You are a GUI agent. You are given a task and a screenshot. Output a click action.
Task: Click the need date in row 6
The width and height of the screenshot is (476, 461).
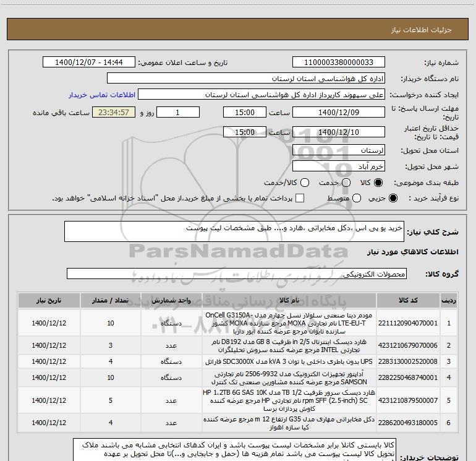49,423
